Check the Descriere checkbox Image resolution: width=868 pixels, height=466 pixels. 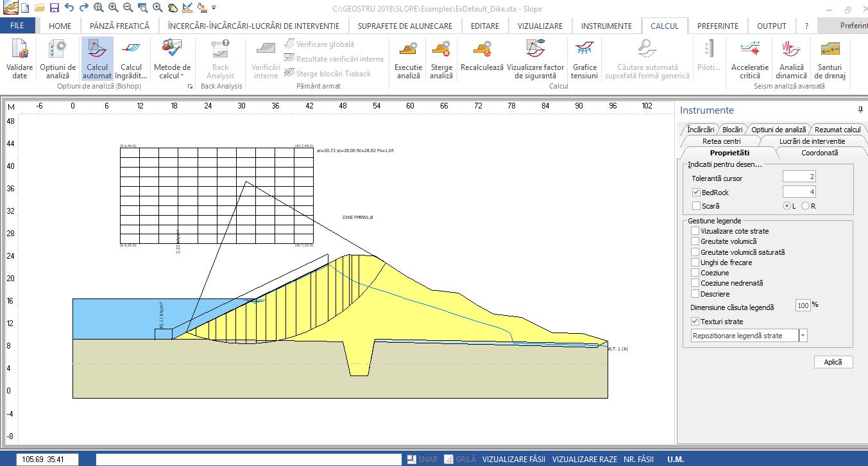[695, 294]
